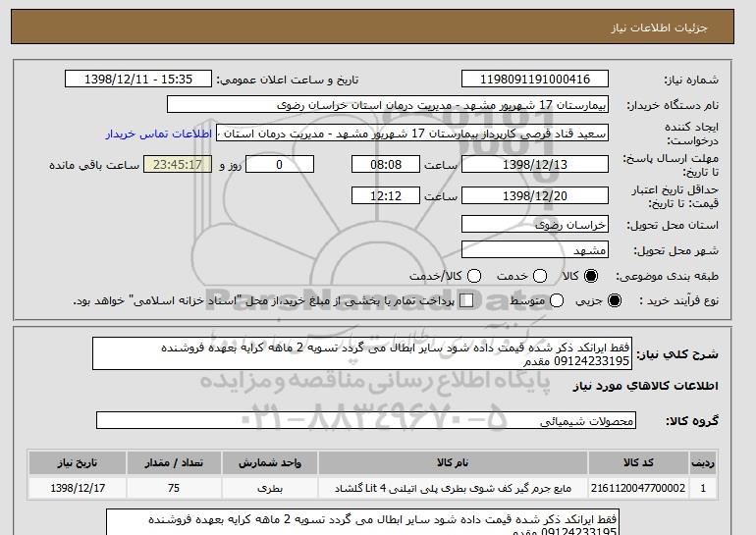Screen dimensions: 756x535
Task: Click the نام کالا column header
Action: coord(453,462)
